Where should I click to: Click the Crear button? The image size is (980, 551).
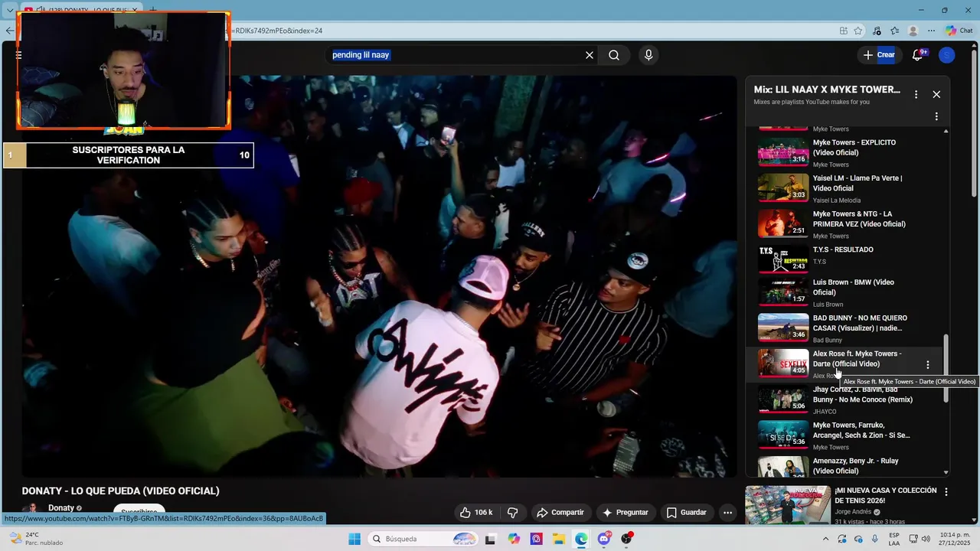pyautogui.click(x=879, y=55)
